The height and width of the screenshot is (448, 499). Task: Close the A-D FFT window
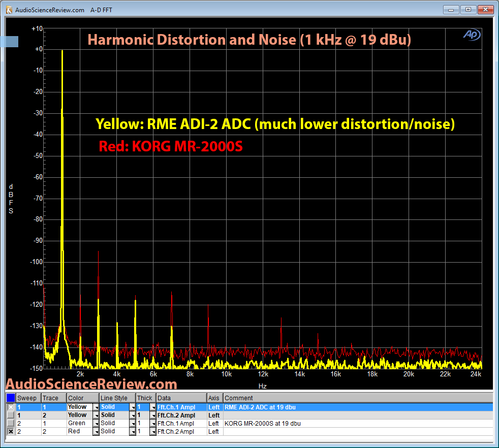486,10
